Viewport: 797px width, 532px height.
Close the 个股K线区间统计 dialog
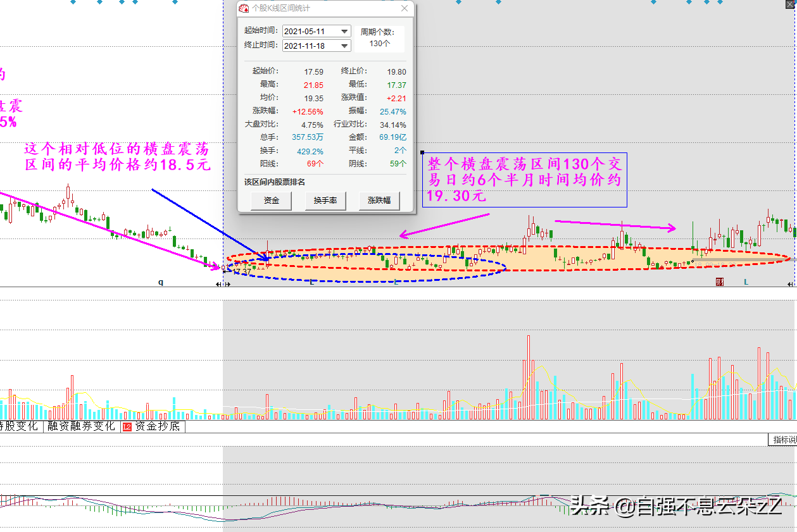(405, 8)
